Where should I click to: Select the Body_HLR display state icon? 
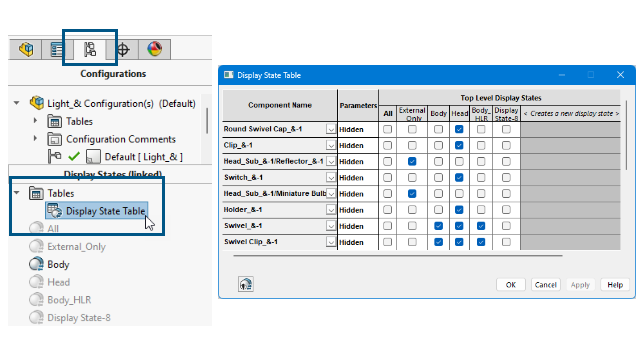pos(36,300)
